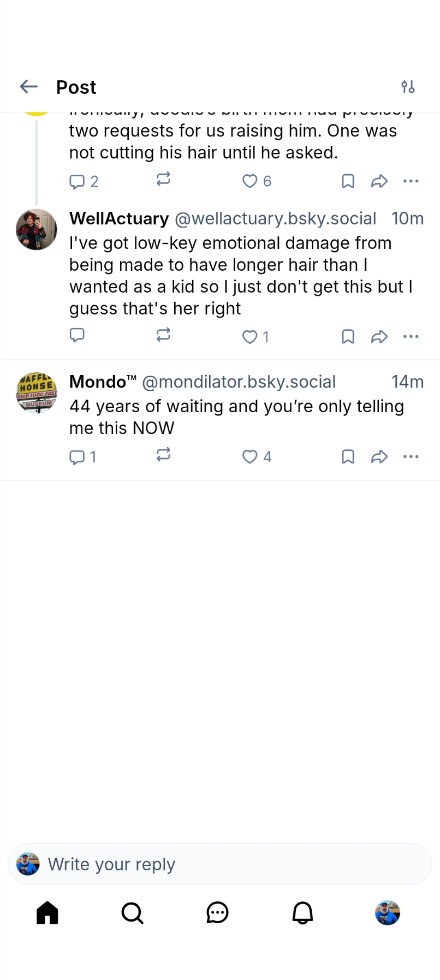Open the @wellactuary.bsky.social profile link
This screenshot has height=980, width=440.
pos(275,218)
